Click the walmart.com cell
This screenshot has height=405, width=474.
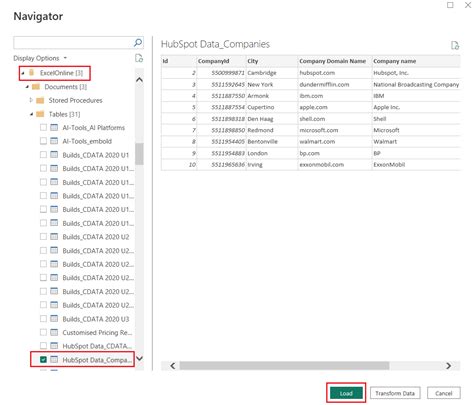point(335,141)
